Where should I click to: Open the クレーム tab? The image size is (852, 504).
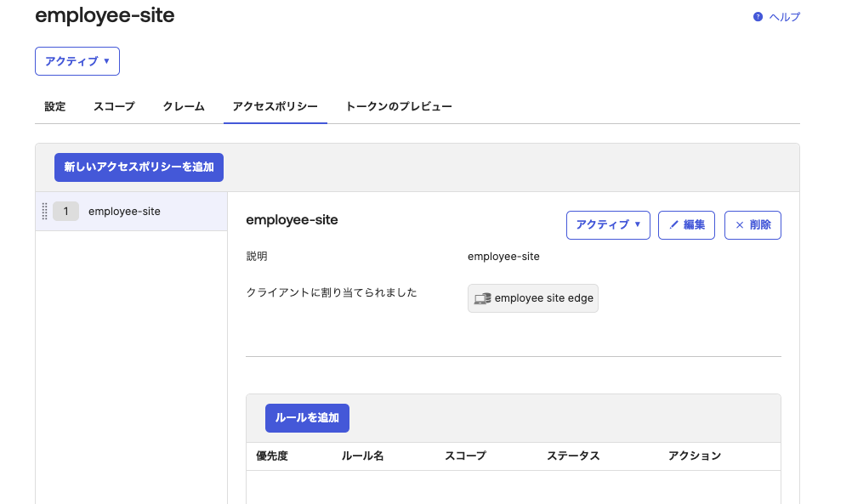tap(183, 106)
